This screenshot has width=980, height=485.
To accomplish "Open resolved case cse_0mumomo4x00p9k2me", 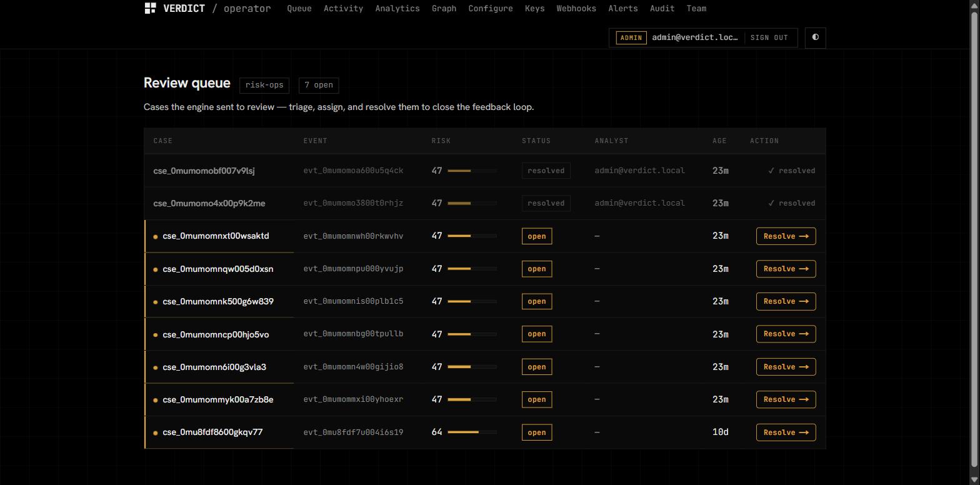I will pos(209,203).
